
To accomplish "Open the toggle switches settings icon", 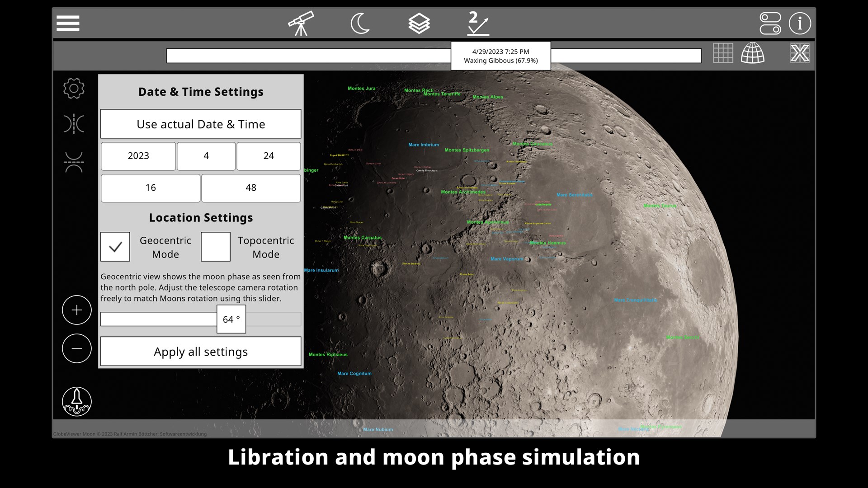I will click(770, 23).
